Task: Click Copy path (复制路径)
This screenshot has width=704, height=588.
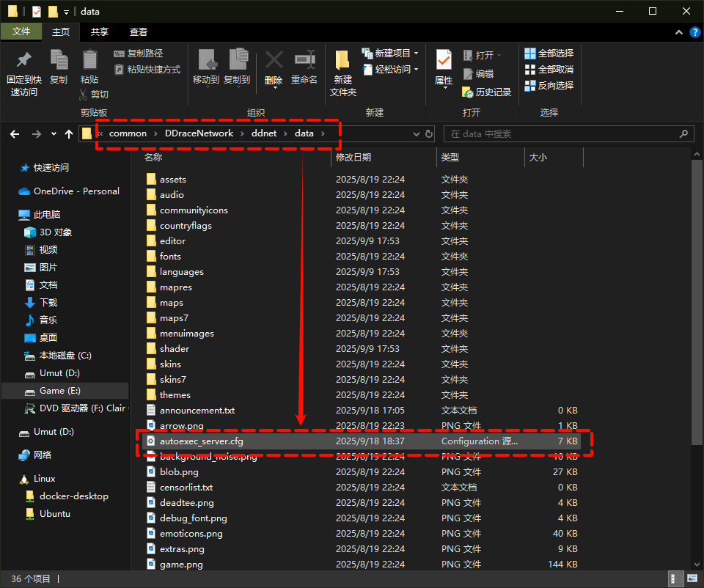Action: [x=139, y=54]
